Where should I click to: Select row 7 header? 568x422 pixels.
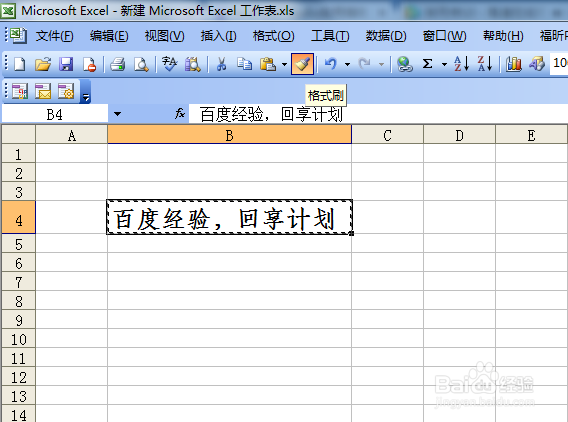tap(18, 282)
